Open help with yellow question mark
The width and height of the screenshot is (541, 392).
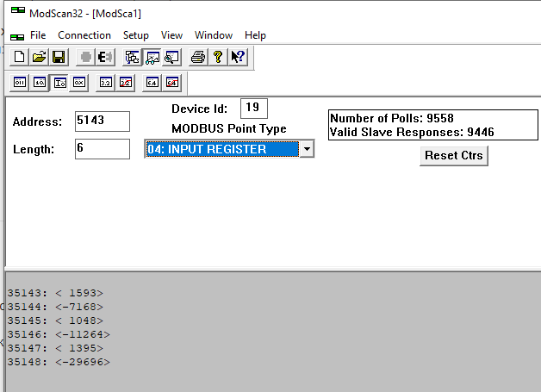pos(218,57)
